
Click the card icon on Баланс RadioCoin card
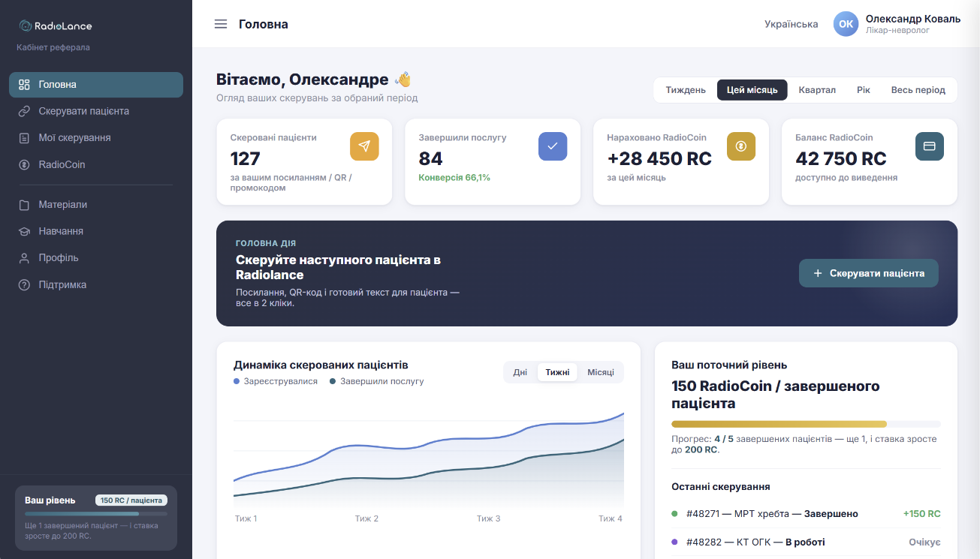click(930, 146)
